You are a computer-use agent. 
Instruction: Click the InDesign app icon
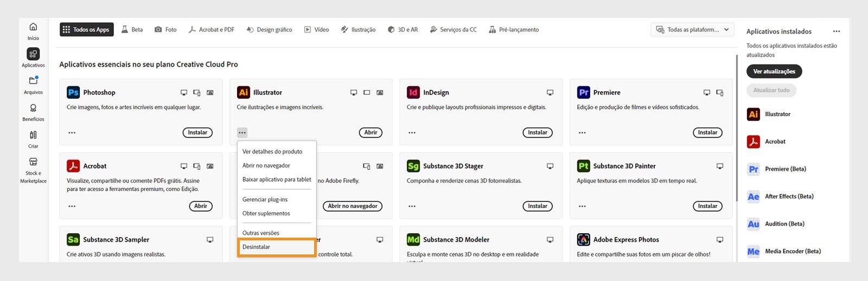click(413, 92)
